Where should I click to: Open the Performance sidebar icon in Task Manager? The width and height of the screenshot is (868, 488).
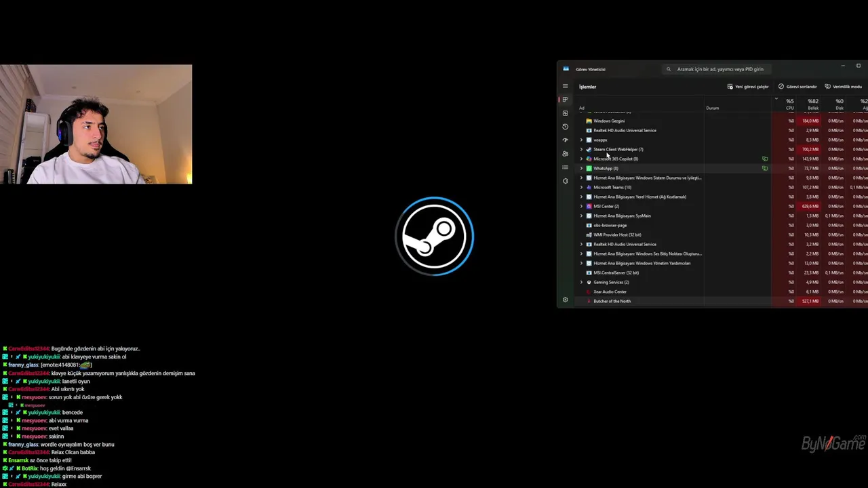click(x=565, y=113)
